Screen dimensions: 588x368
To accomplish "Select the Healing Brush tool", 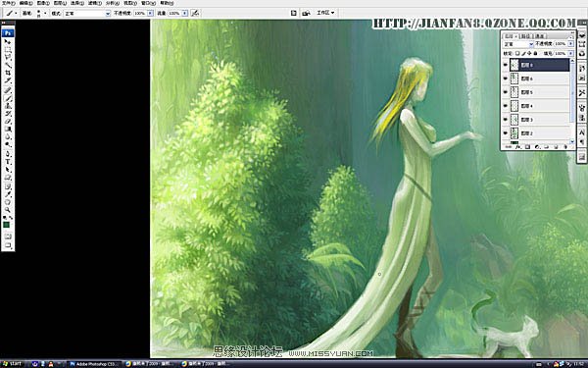I will click(x=8, y=89).
